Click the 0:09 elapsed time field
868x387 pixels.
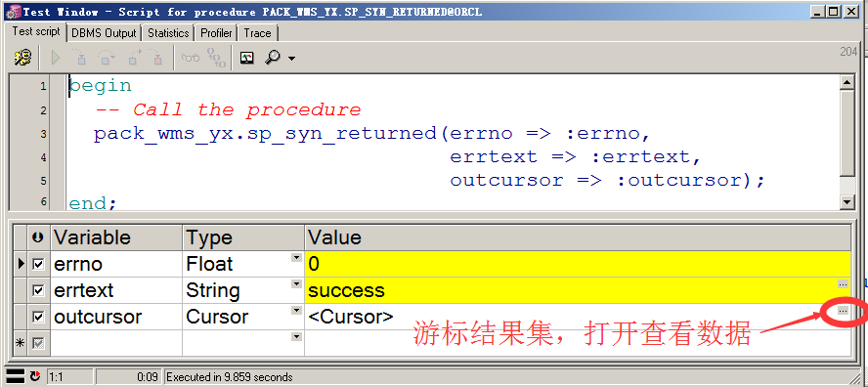(129, 377)
